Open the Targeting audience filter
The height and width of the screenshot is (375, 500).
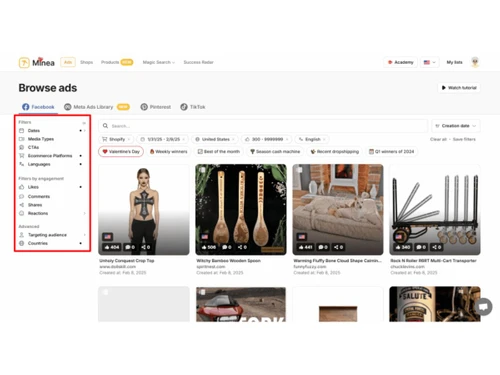(52, 235)
